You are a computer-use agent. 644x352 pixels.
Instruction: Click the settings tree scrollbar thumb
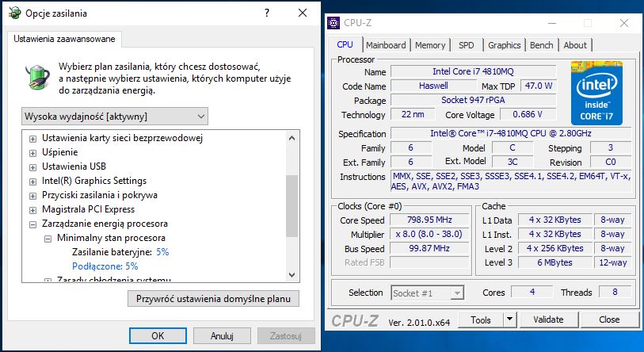(x=292, y=206)
